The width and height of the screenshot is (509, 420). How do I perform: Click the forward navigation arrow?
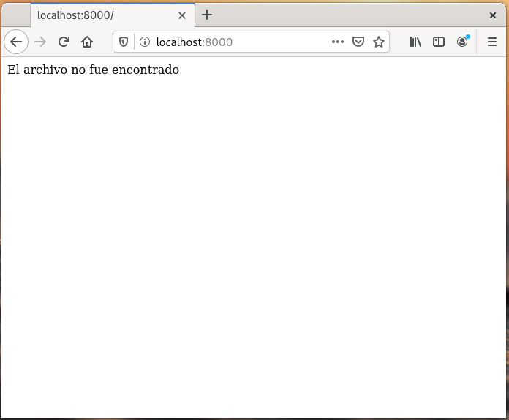[40, 42]
